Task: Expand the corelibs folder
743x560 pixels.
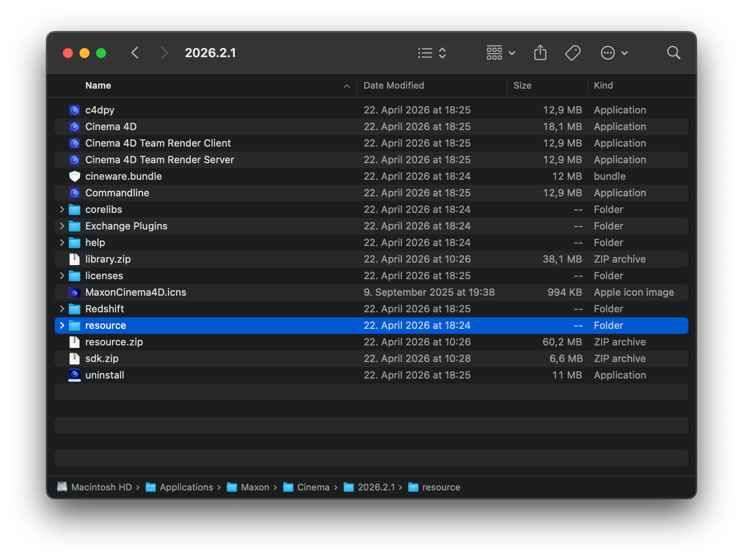Action: pyautogui.click(x=62, y=210)
